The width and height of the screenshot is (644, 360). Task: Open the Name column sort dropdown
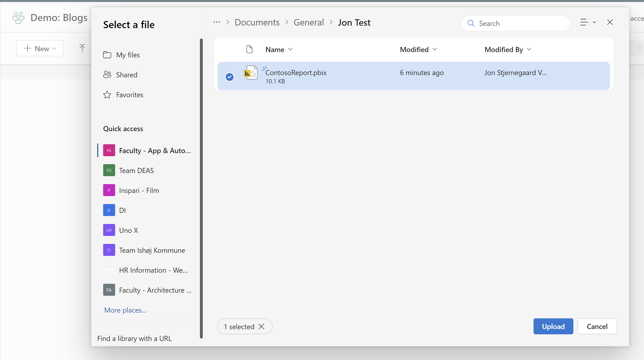[290, 49]
